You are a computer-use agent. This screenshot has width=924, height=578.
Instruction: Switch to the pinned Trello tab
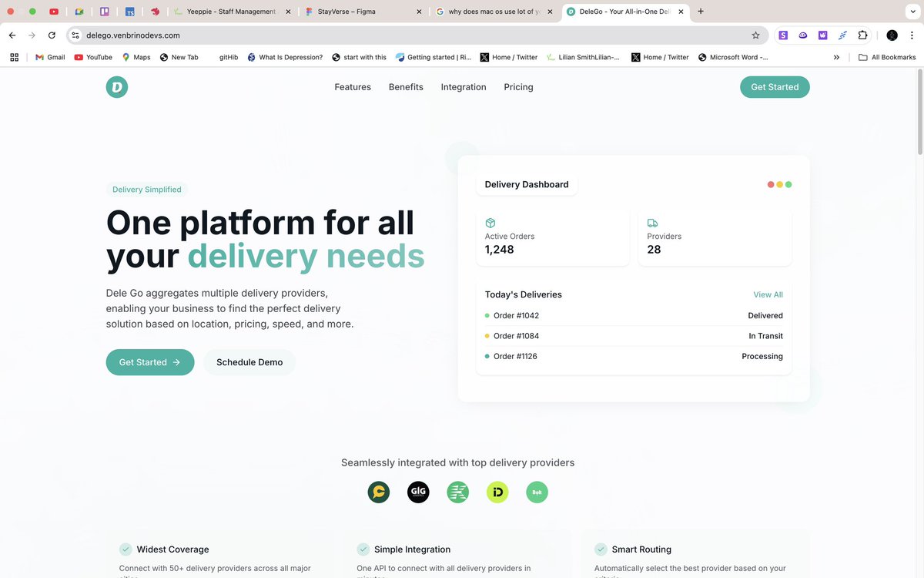point(104,12)
